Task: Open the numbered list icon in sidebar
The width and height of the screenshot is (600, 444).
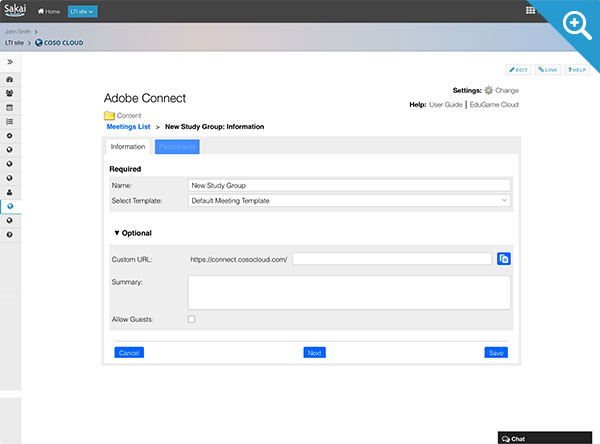Action: (x=10, y=122)
